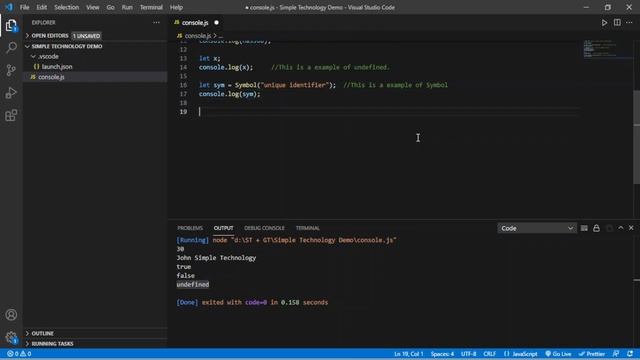Open the Source Control view icon
The image size is (640, 360).
coord(11,70)
